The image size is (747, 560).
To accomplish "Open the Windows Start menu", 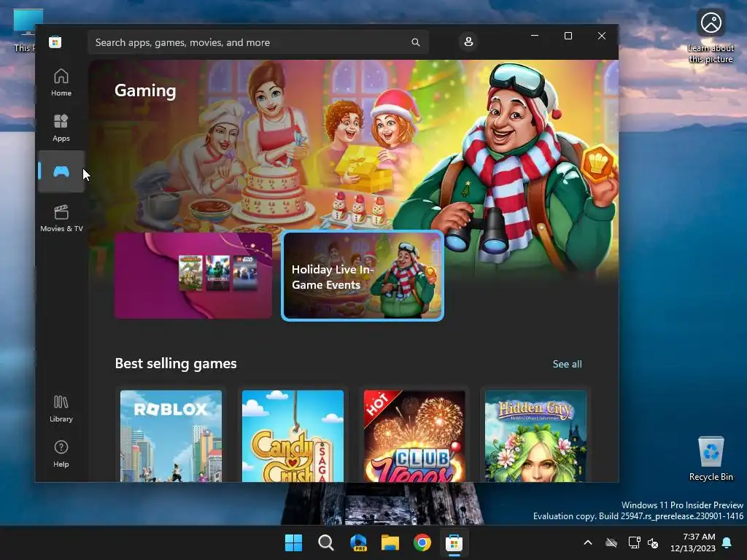I will (293, 542).
